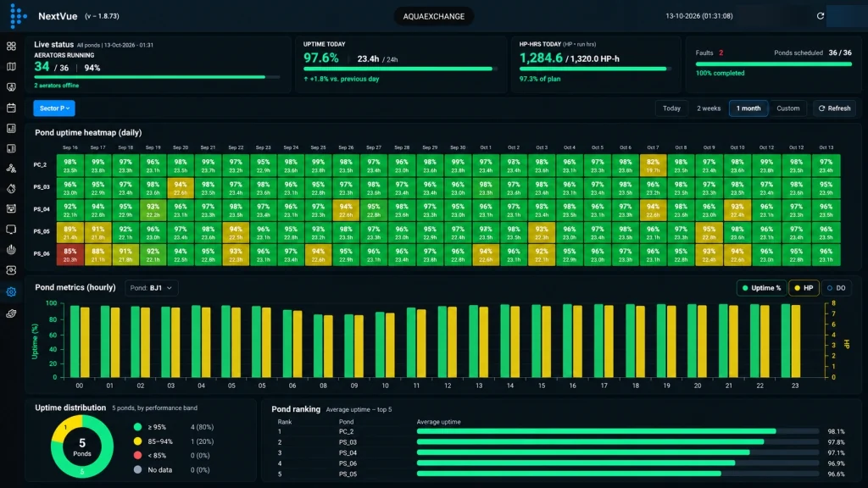Click the PS_05 heatmap row label
Image resolution: width=868 pixels, height=488 pixels.
pos(42,231)
